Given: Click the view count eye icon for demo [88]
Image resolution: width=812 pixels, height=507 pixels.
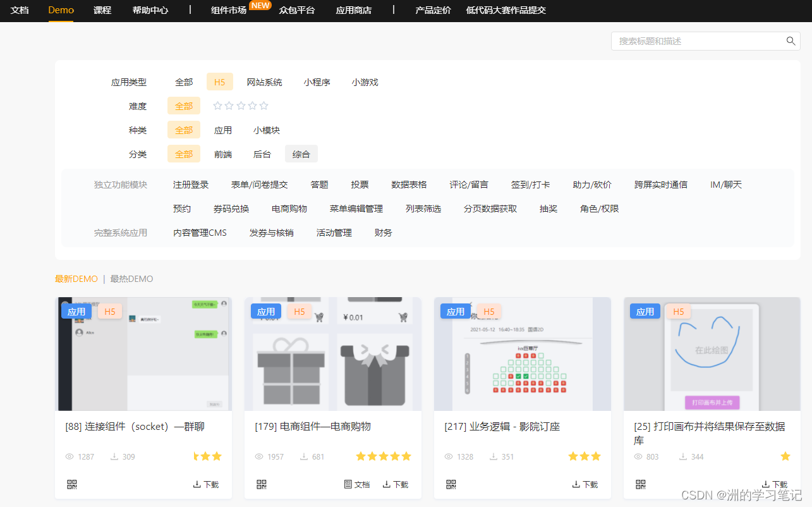Looking at the screenshot, I should (x=70, y=456).
